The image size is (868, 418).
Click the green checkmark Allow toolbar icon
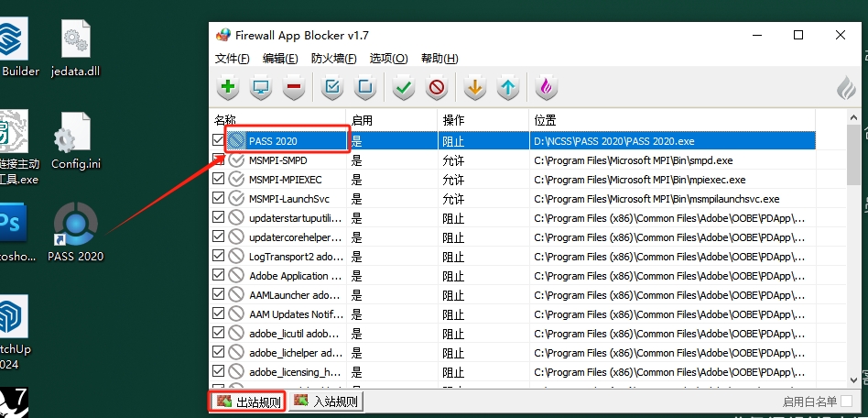click(404, 87)
